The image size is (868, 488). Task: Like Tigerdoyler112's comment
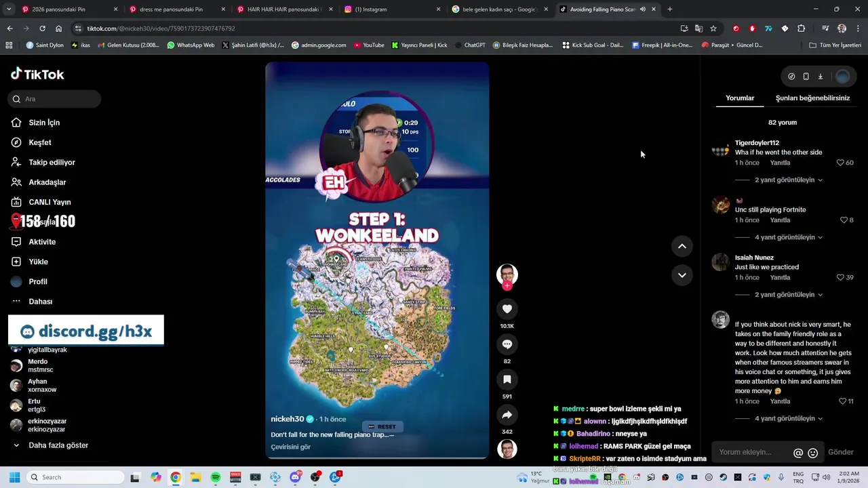point(840,163)
